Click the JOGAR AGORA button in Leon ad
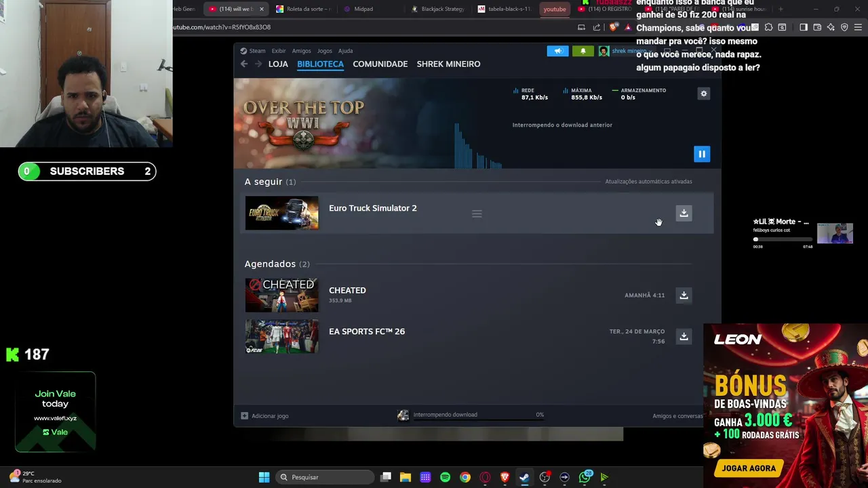The height and width of the screenshot is (488, 868). point(749,468)
